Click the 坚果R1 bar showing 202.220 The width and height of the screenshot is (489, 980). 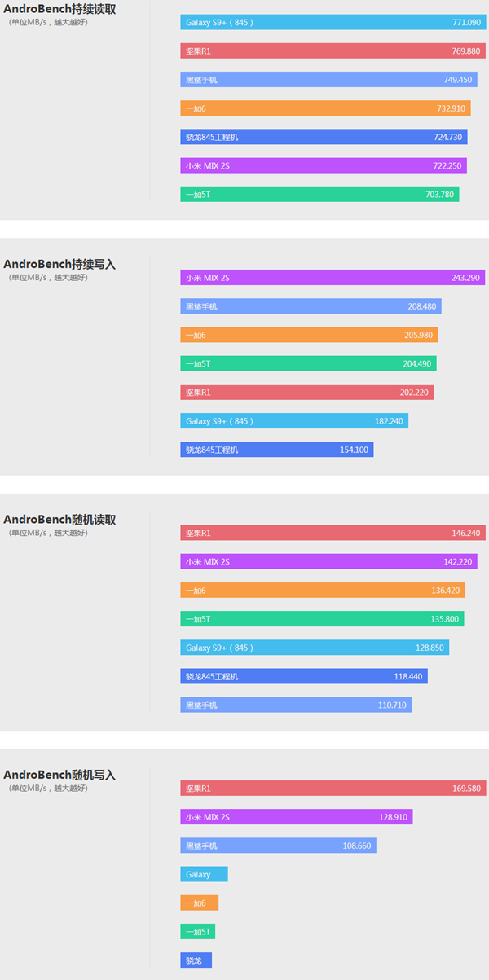(x=306, y=392)
